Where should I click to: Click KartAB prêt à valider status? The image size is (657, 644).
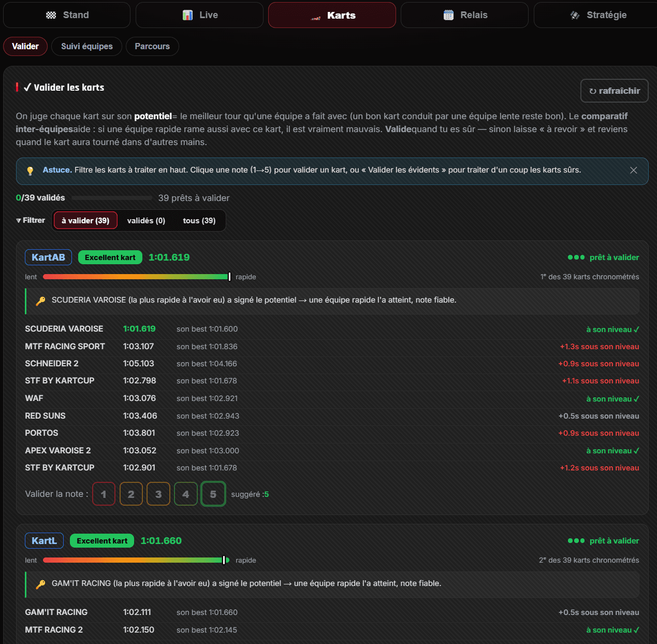pos(603,257)
